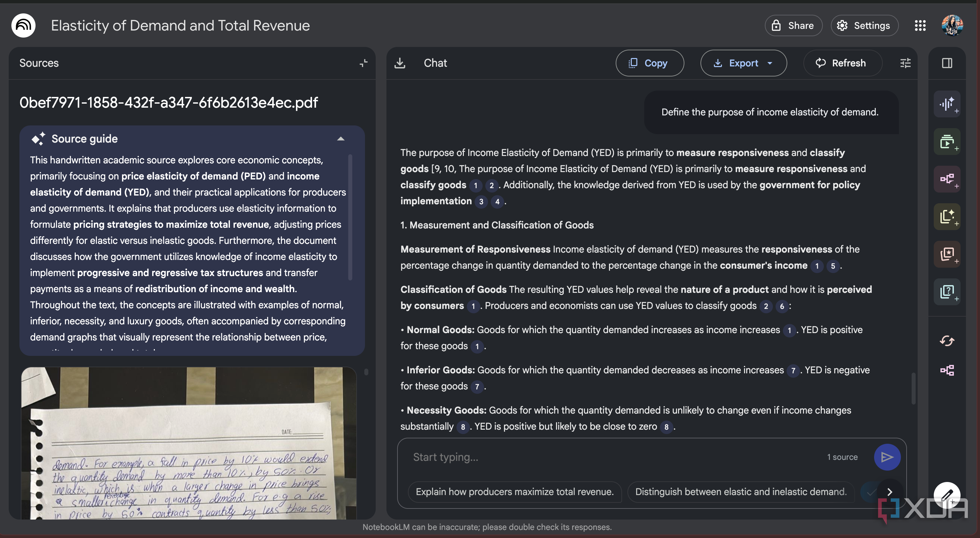Screen dimensions: 980x538
Task: Send the chat message
Action: point(887,457)
